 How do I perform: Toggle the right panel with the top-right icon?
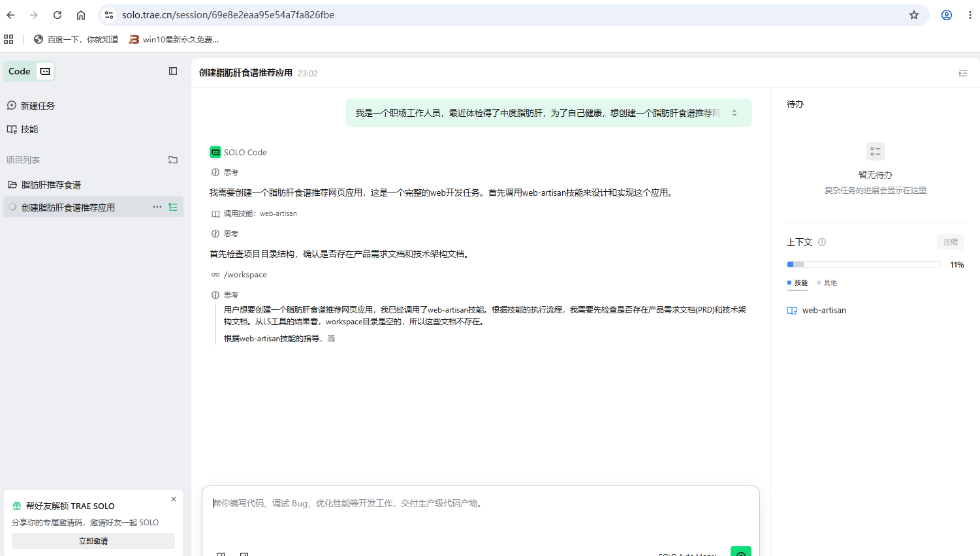(962, 73)
